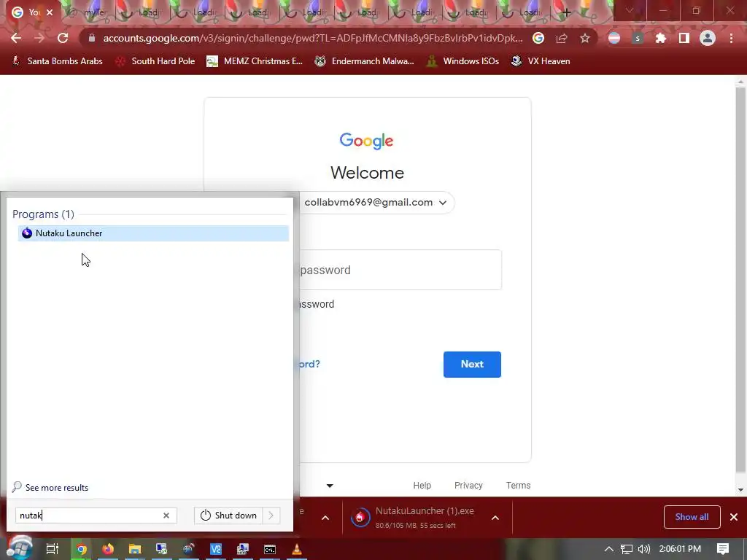Show hidden system tray icons

point(609,549)
